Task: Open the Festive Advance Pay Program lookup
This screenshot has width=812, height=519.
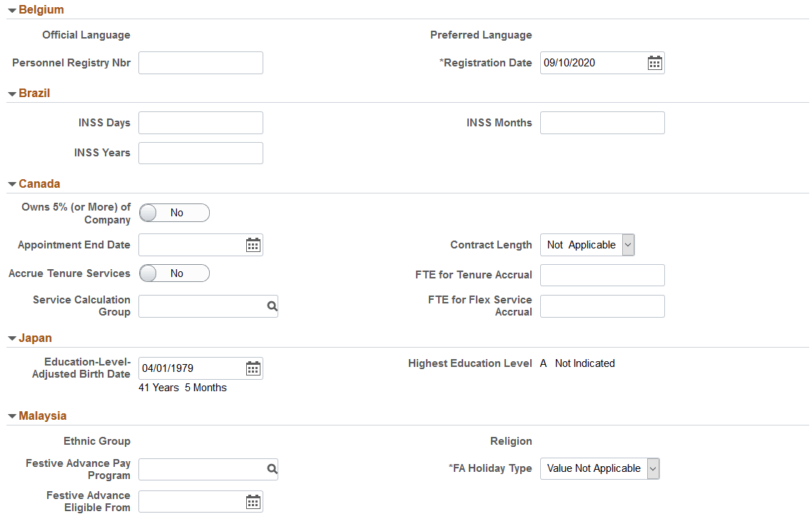Action: [271, 469]
